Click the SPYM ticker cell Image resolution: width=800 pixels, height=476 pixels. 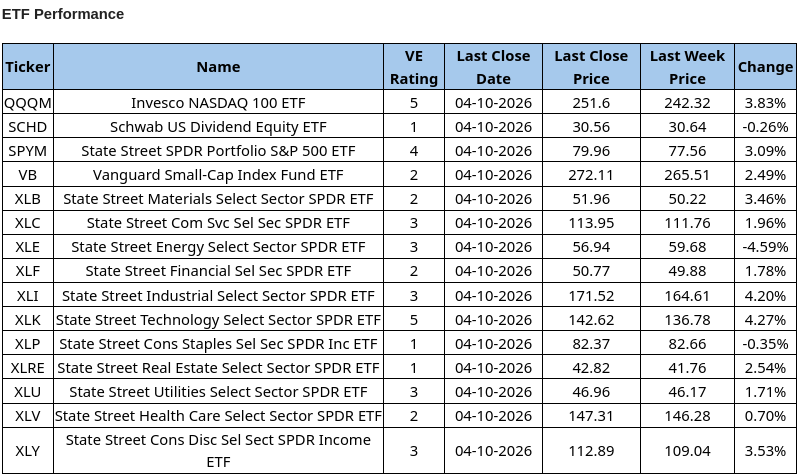[x=27, y=151]
